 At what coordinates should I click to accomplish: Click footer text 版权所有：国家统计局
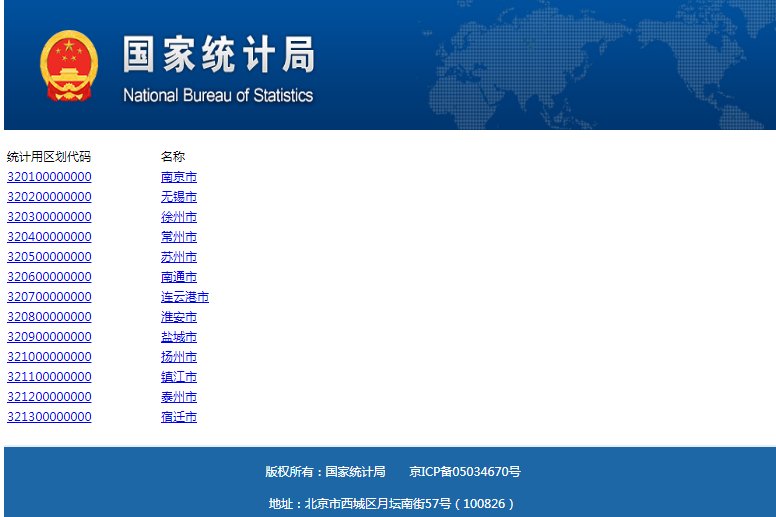pyautogui.click(x=325, y=471)
